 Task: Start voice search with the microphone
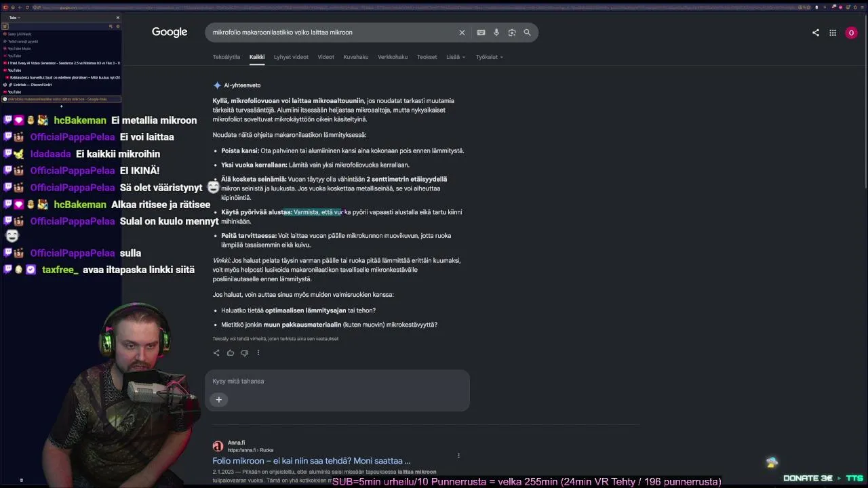tap(496, 33)
